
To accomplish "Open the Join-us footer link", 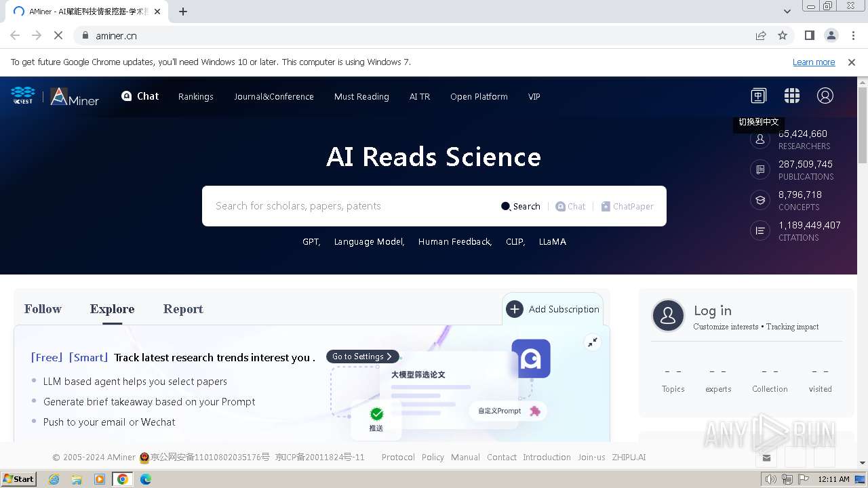I will tap(591, 457).
